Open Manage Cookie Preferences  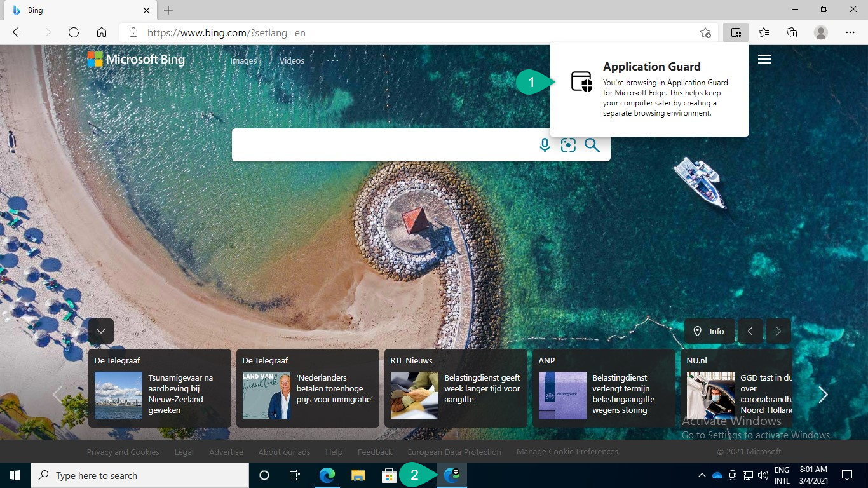(567, 452)
